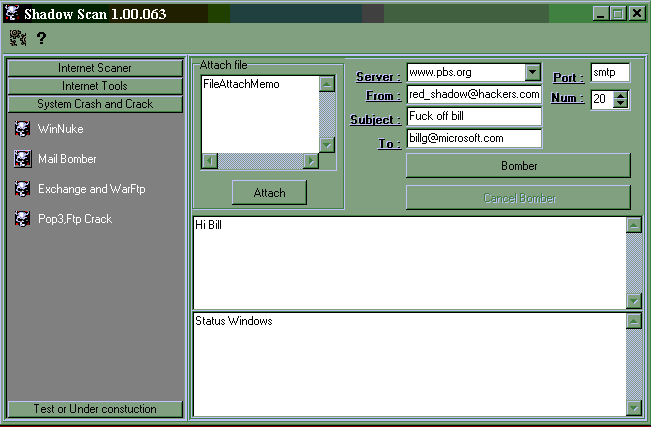651x427 pixels.
Task: Click the skull icon in the toolbar
Action: tap(17, 38)
